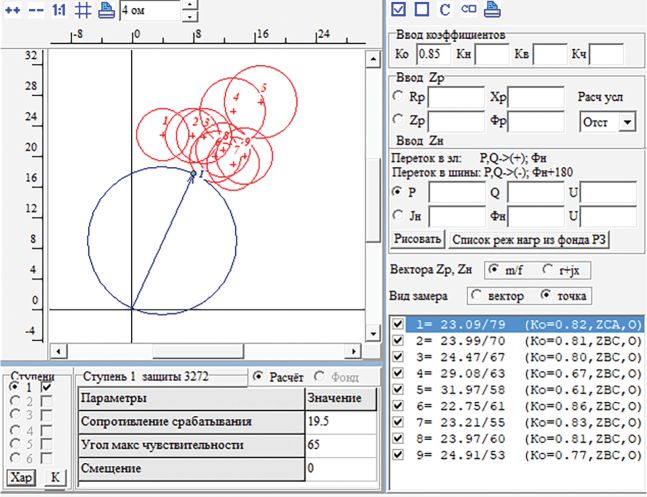Select stage 3 radio in Ступени
647x497 pixels.
click(14, 414)
